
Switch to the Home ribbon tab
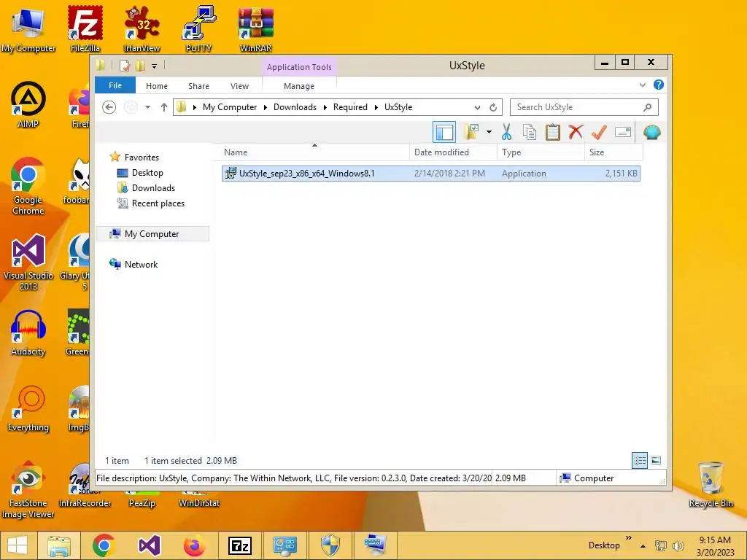pyautogui.click(x=157, y=86)
